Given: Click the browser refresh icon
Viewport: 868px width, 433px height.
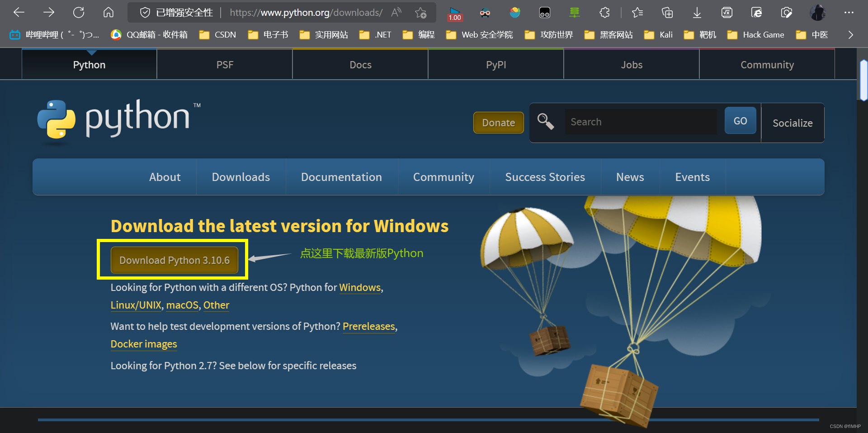Looking at the screenshot, I should point(79,13).
